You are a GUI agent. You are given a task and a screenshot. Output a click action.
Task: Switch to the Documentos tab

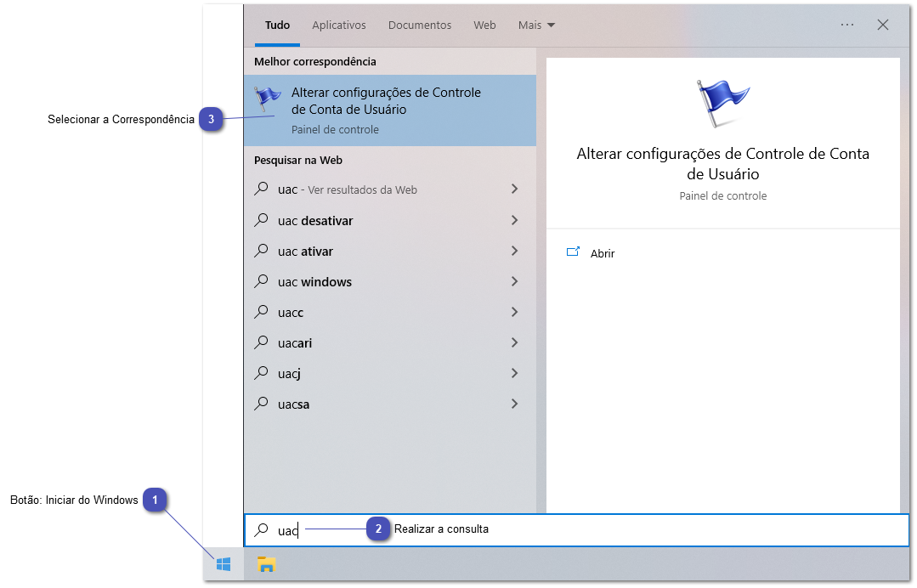click(x=419, y=25)
